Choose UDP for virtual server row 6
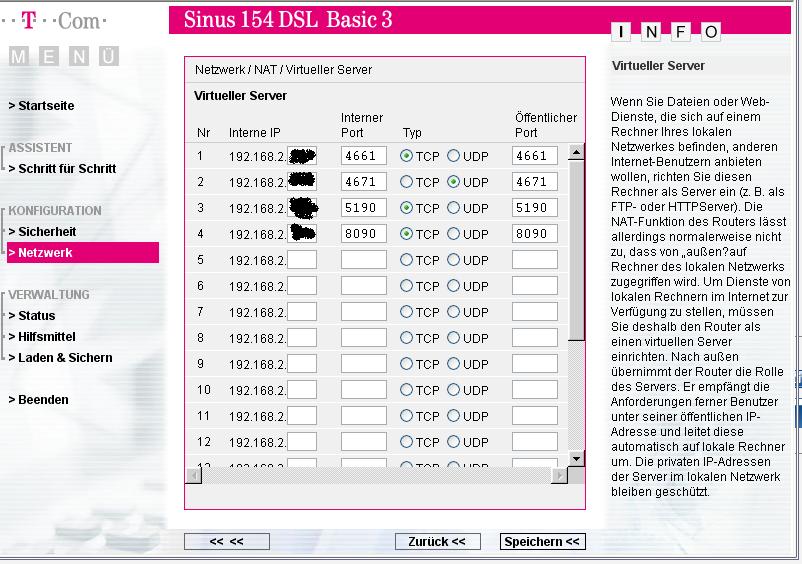802x564 pixels. click(454, 286)
